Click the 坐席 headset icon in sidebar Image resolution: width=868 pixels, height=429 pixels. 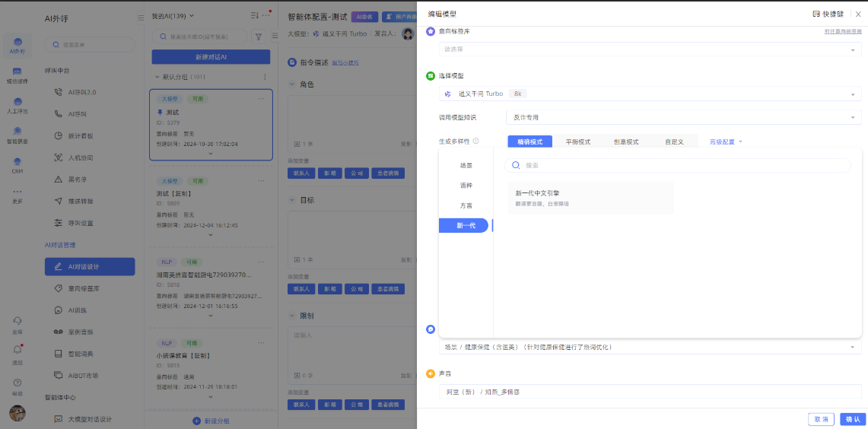click(17, 321)
